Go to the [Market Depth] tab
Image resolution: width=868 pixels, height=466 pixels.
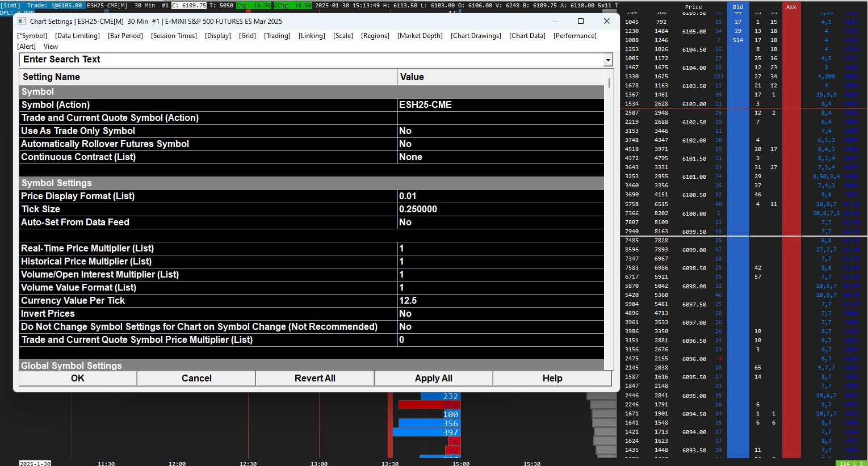420,36
